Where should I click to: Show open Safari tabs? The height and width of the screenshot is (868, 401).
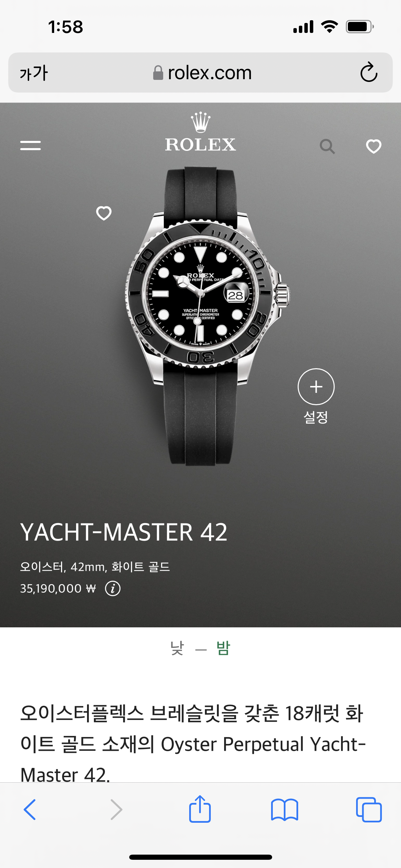pyautogui.click(x=369, y=810)
